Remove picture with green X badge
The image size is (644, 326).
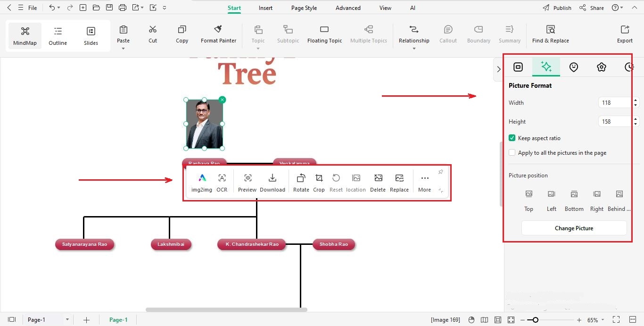click(x=223, y=100)
